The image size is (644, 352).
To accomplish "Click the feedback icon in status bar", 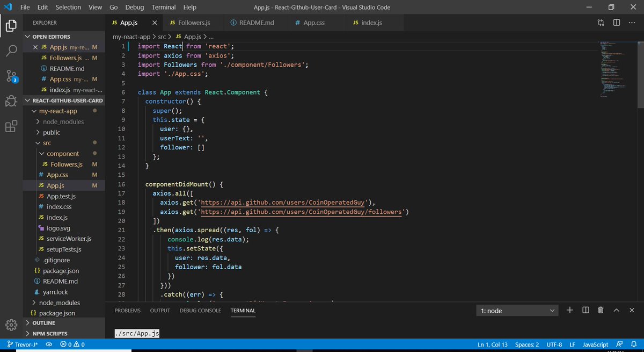I will point(619,344).
